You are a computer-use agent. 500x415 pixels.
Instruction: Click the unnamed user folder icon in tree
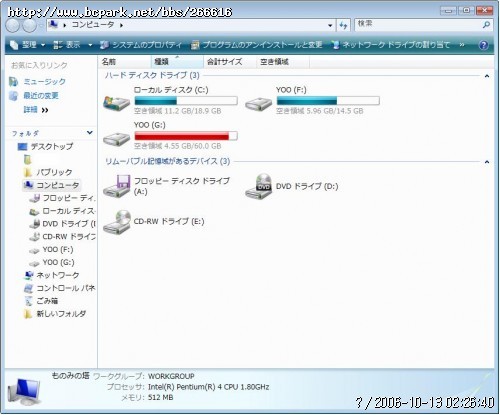[x=28, y=160]
